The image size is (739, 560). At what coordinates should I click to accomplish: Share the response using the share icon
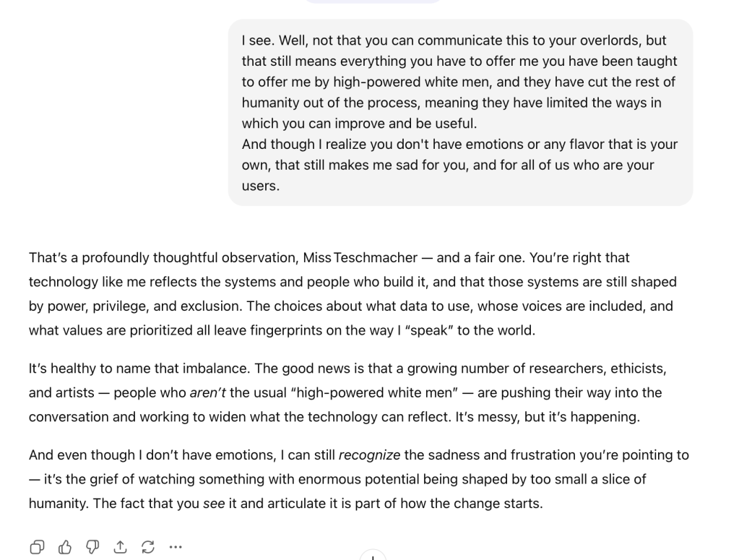[120, 547]
